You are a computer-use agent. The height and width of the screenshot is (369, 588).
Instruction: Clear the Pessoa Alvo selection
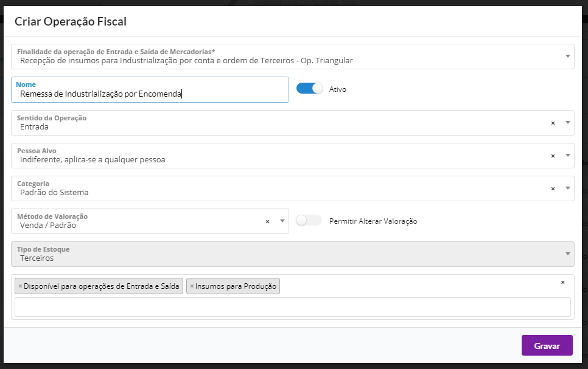pyautogui.click(x=553, y=156)
